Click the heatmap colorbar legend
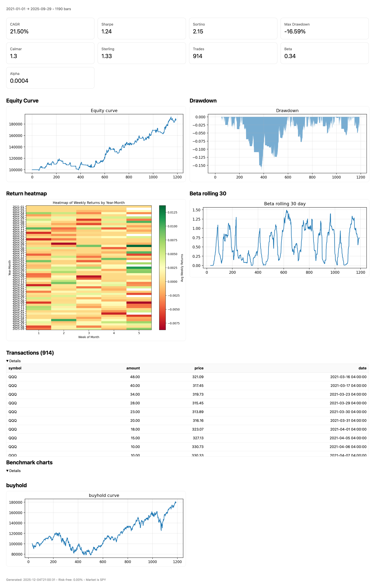This screenshot has width=375, height=588. coord(162,268)
